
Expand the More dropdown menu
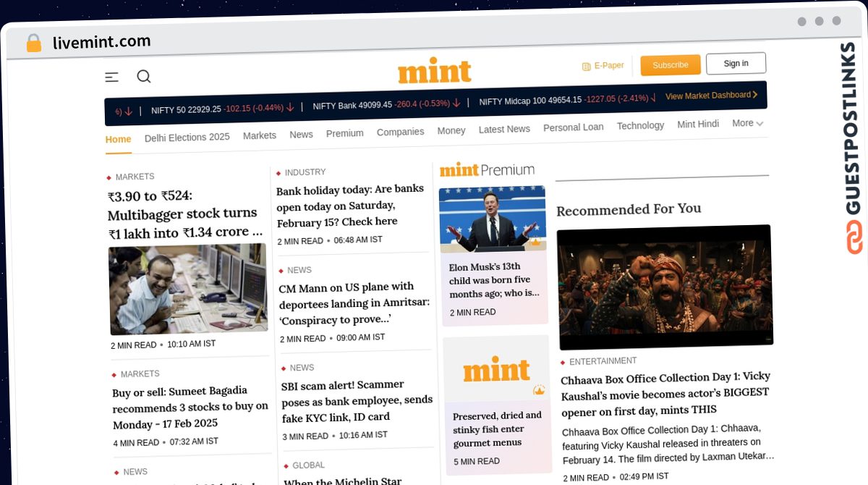click(747, 124)
